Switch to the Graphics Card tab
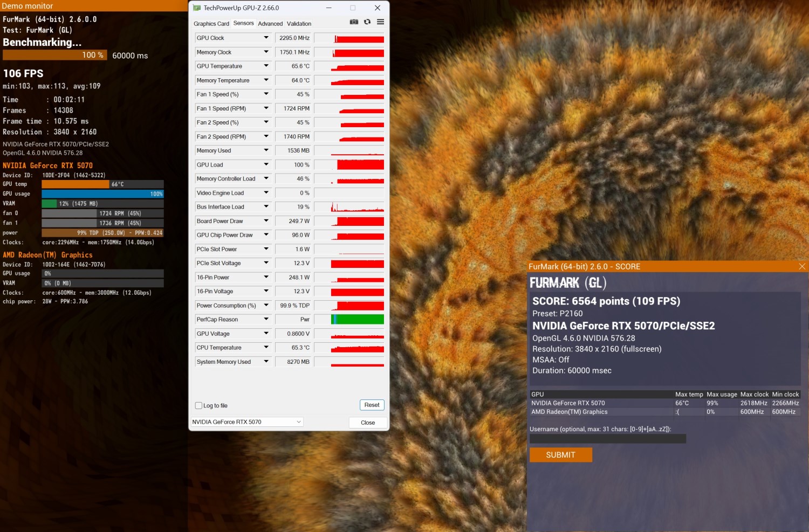Viewport: 809px width, 532px height. pos(211,24)
